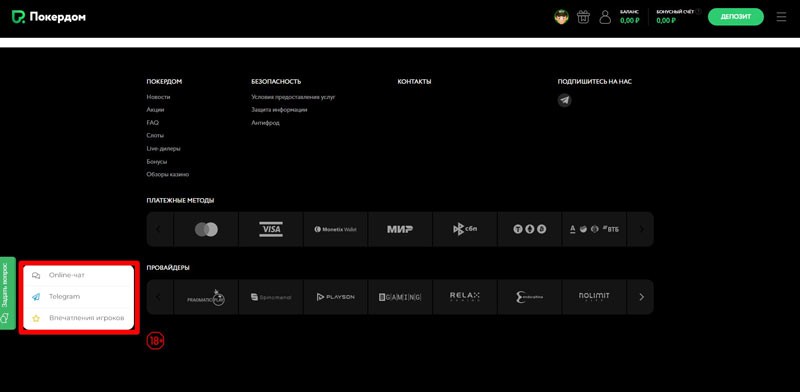Click the Задать вопрос side tab
The image size is (800, 392).
(7, 293)
